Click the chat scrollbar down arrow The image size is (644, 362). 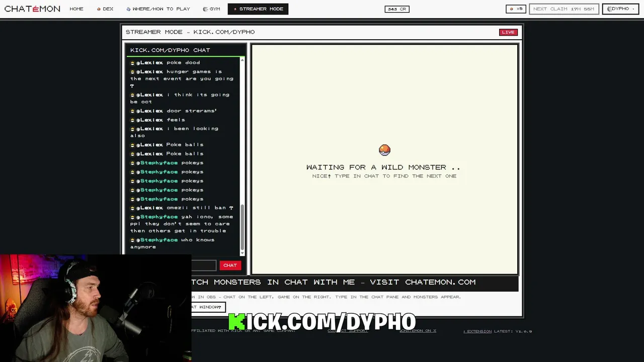point(243,253)
